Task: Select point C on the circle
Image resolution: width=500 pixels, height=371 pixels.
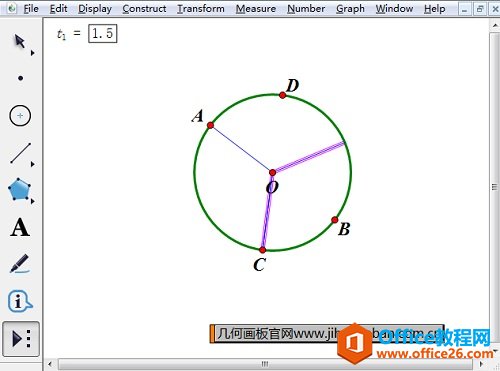Action: (263, 250)
